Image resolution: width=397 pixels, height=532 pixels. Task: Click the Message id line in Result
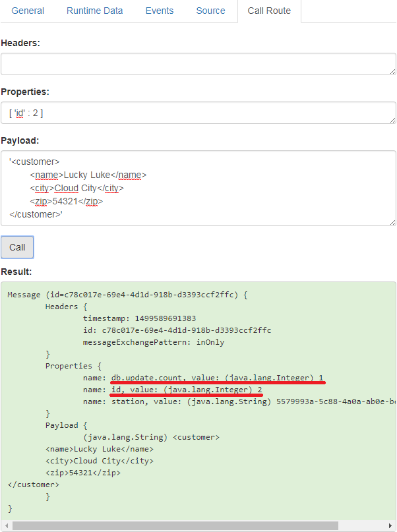(127, 295)
